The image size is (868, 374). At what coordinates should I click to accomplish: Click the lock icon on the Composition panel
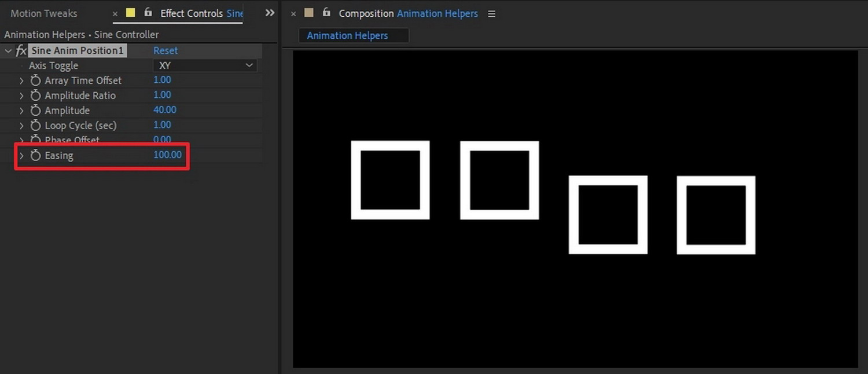(326, 13)
